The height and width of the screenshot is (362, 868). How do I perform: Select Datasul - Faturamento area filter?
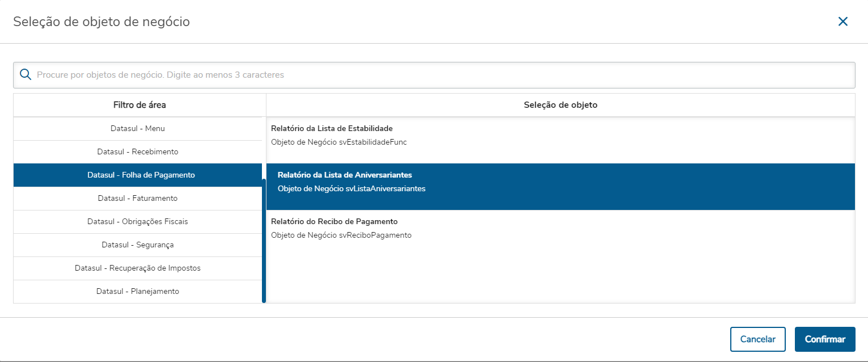tap(138, 199)
